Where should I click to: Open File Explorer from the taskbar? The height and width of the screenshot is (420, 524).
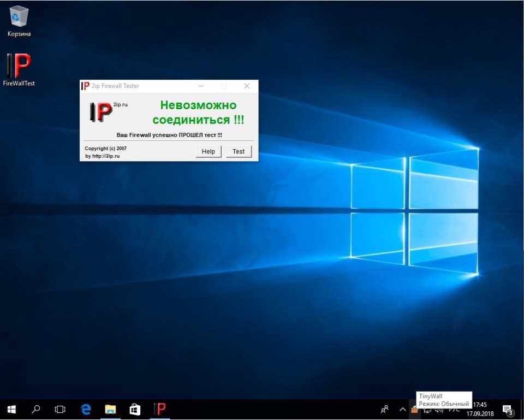pos(110,409)
